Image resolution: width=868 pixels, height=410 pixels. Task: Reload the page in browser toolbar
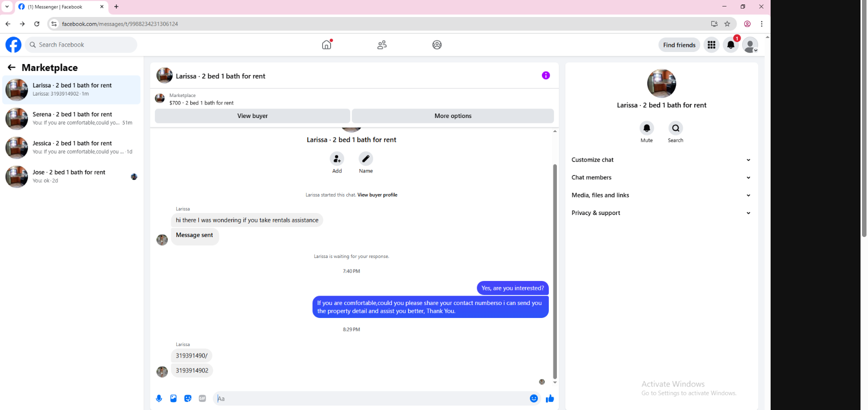[36, 23]
